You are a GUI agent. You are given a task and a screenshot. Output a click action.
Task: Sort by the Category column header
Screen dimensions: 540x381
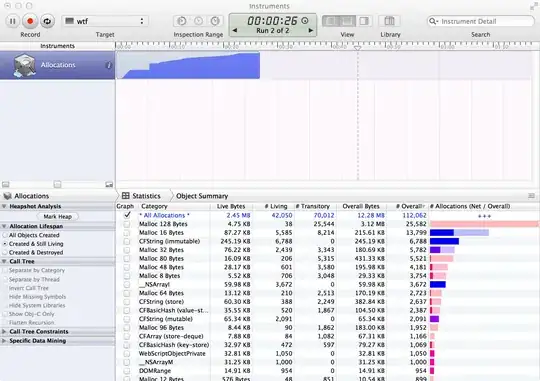click(174, 206)
